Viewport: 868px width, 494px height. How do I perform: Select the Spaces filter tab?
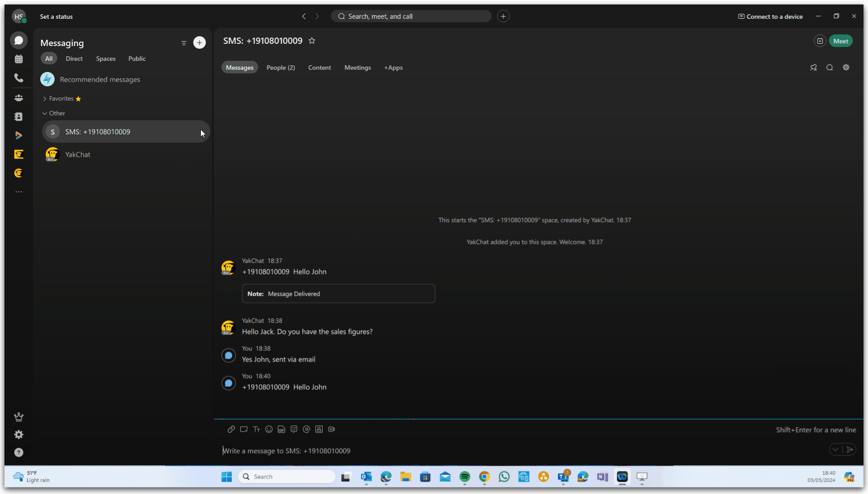point(106,59)
